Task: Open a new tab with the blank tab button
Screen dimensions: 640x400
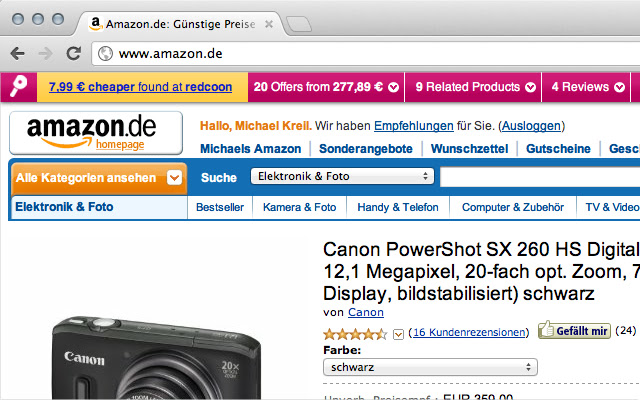Action: click(x=298, y=24)
